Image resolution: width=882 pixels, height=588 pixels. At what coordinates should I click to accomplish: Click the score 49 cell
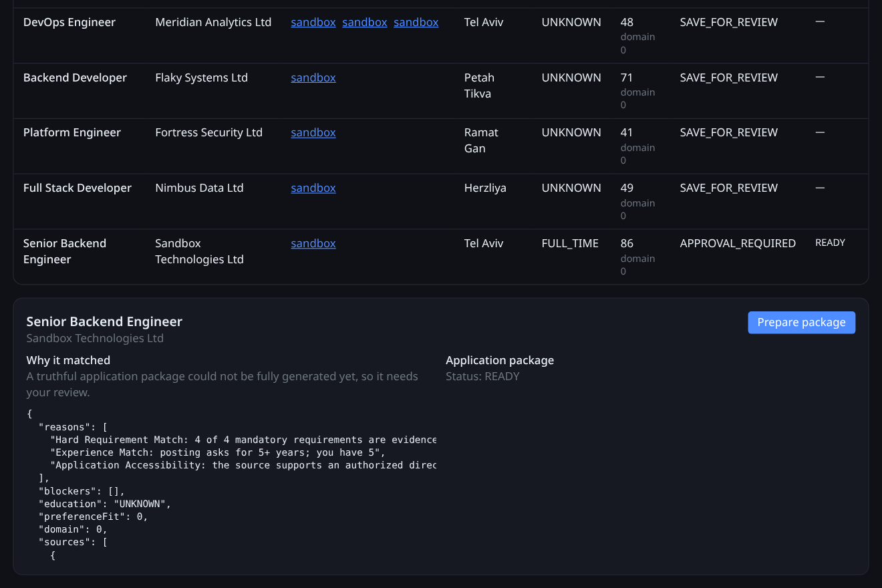point(627,188)
